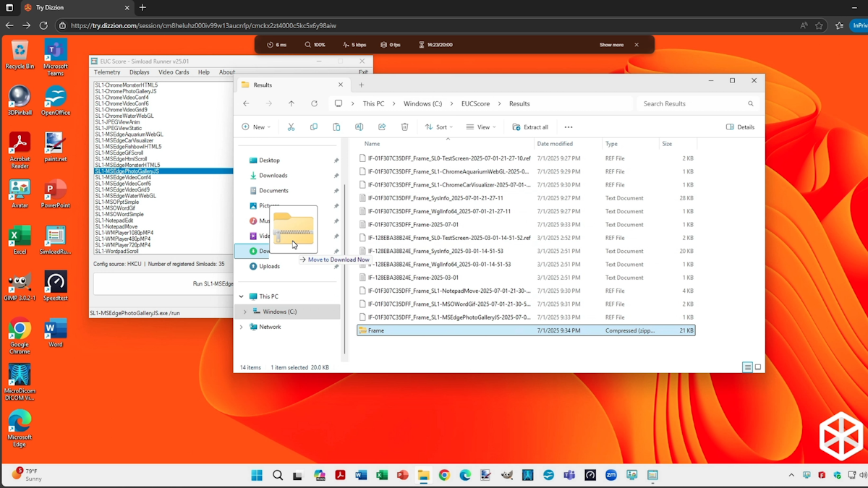Image resolution: width=868 pixels, height=488 pixels.
Task: Collapse the This PC tree node
Action: click(x=242, y=296)
